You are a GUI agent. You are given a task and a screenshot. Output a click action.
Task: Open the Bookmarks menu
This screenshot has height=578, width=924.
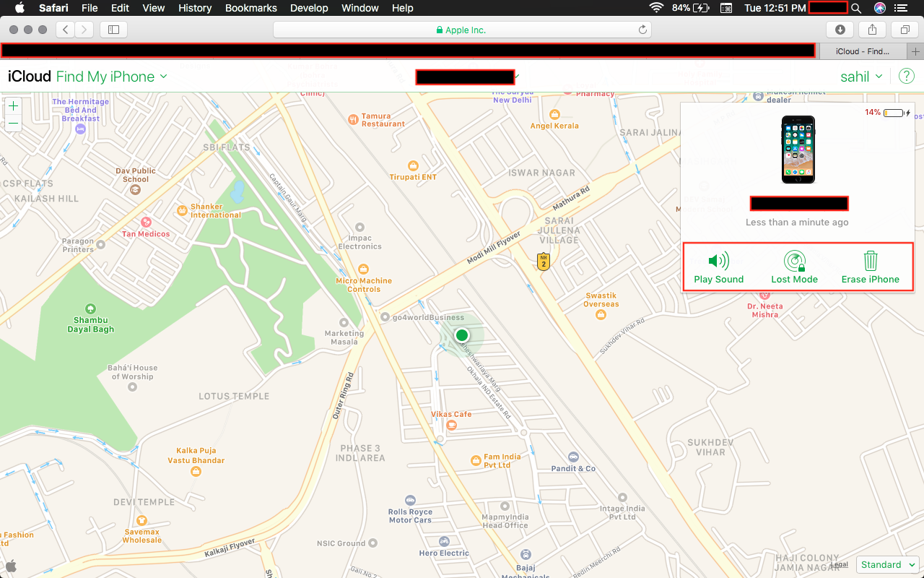pos(251,8)
